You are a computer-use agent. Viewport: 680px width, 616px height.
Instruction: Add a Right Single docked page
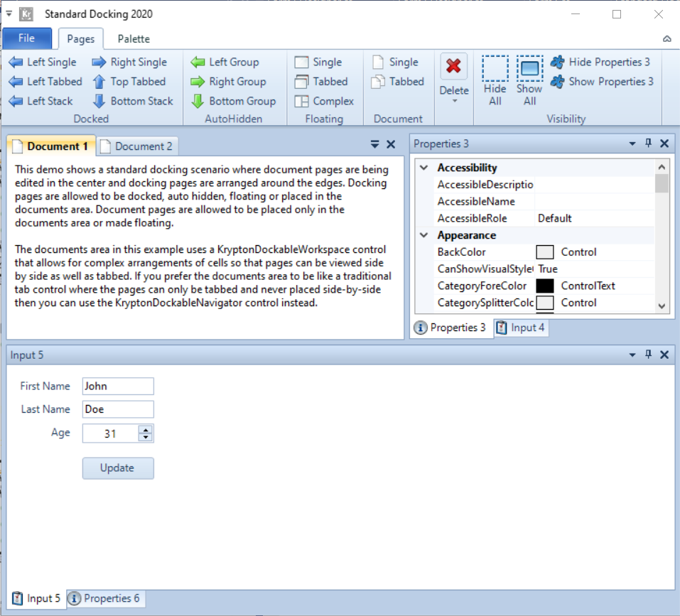[x=129, y=62]
